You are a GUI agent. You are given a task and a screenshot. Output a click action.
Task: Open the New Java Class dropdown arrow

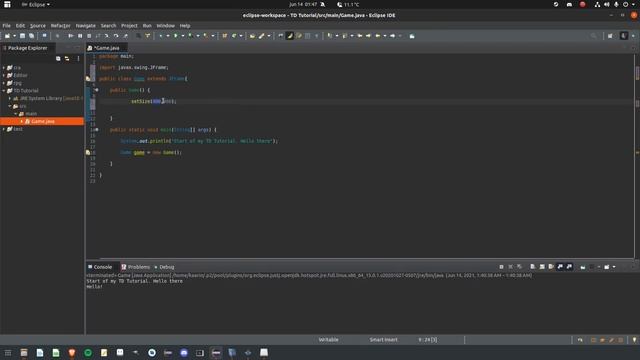[x=241, y=36]
